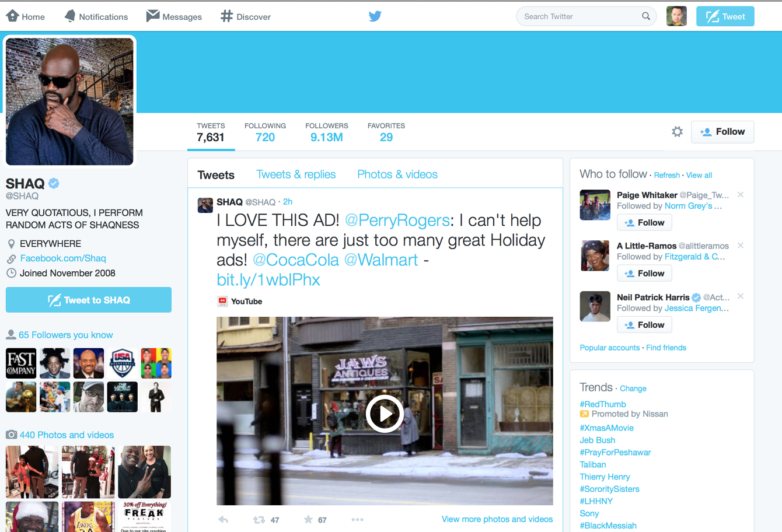Click View all in Who to follow
Viewport: 782px width, 532px height.
[699, 175]
